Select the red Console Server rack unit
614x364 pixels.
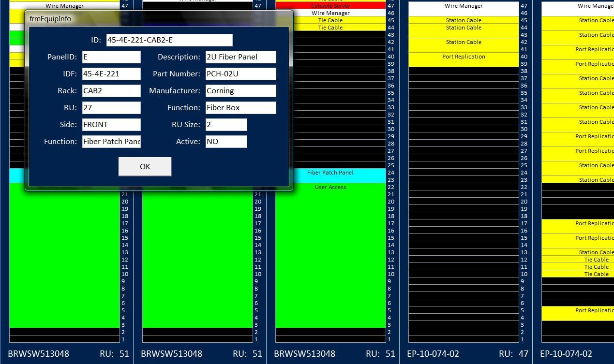coord(330,6)
